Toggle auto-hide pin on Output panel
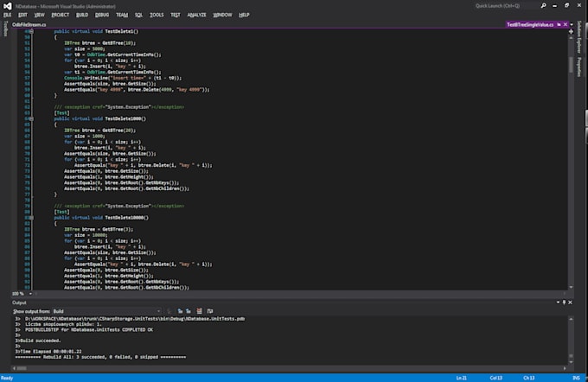Viewport: 588px width, 382px height. tap(564, 302)
